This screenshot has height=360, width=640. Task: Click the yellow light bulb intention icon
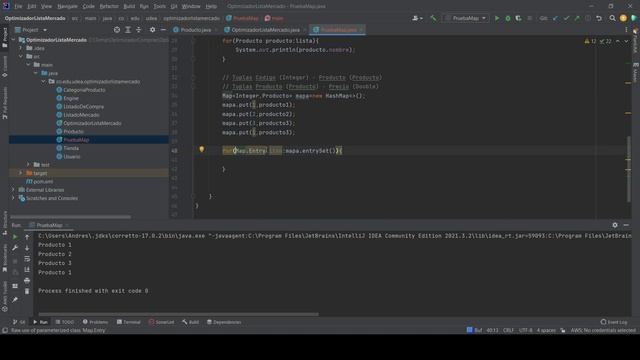pyautogui.click(x=202, y=149)
